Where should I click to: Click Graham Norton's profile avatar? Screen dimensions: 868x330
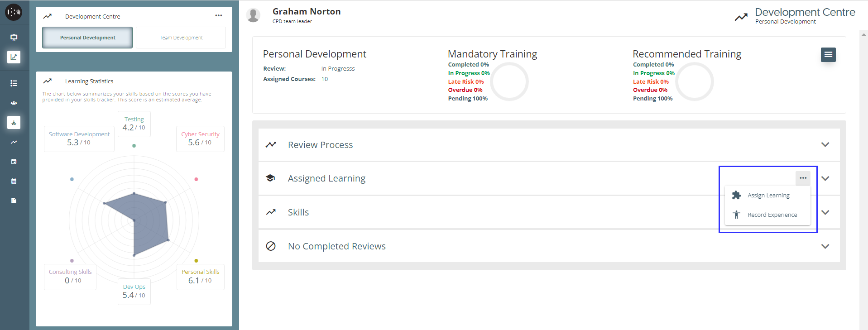point(253,15)
